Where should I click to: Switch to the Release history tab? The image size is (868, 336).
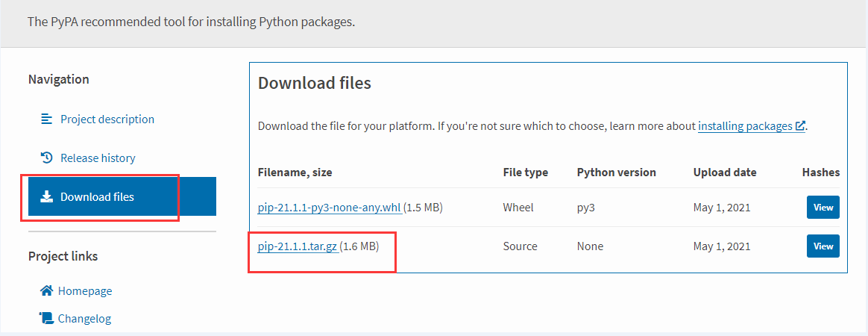[x=98, y=158]
